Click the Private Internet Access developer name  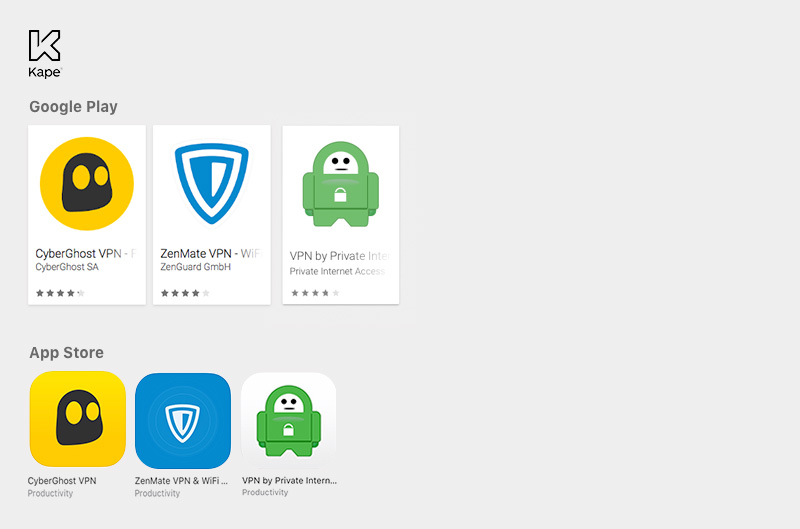point(337,271)
